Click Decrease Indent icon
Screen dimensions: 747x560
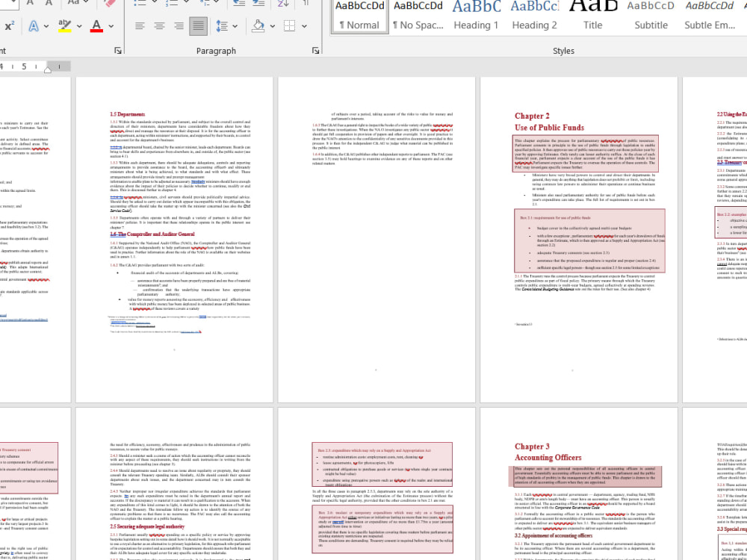pos(239,4)
